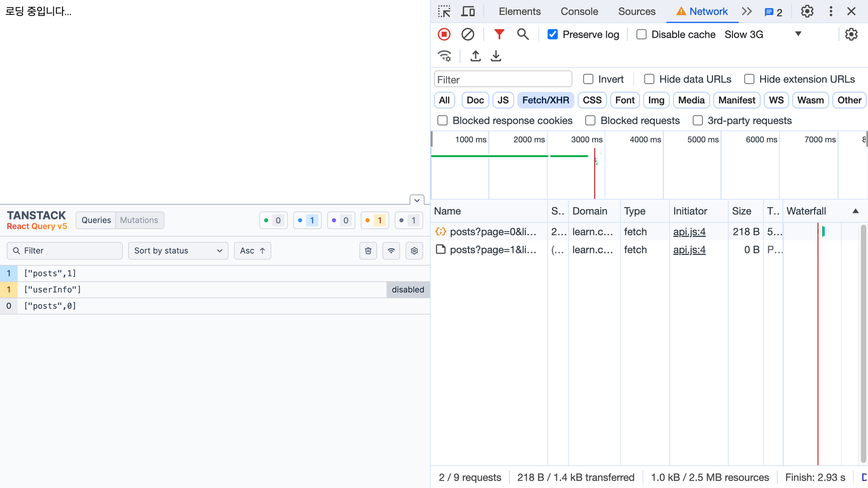Open DevTools three-dot menu

(831, 11)
